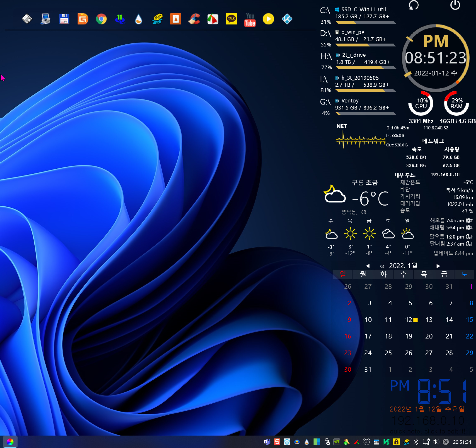Click the orange flask app icon in dock
The image size is (476, 448).
(x=176, y=19)
